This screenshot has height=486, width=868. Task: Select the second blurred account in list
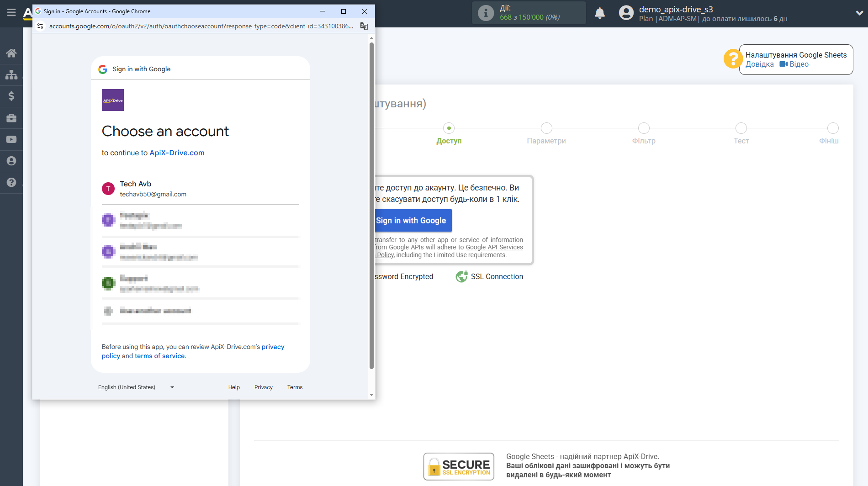tap(201, 220)
